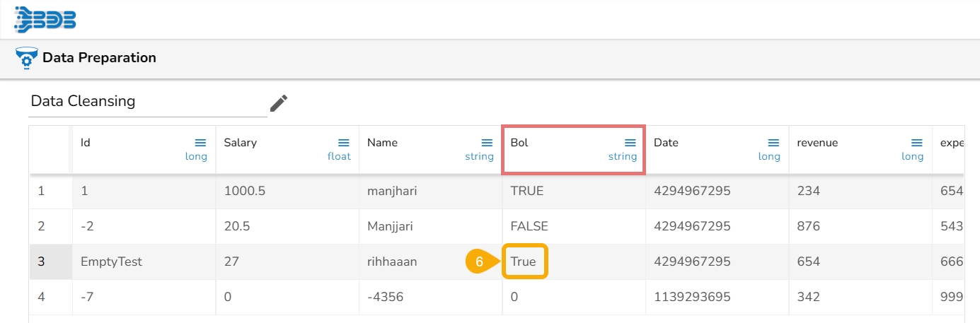This screenshot has height=323, width=980.
Task: Click the Data Preparation funnel icon
Action: click(26, 58)
